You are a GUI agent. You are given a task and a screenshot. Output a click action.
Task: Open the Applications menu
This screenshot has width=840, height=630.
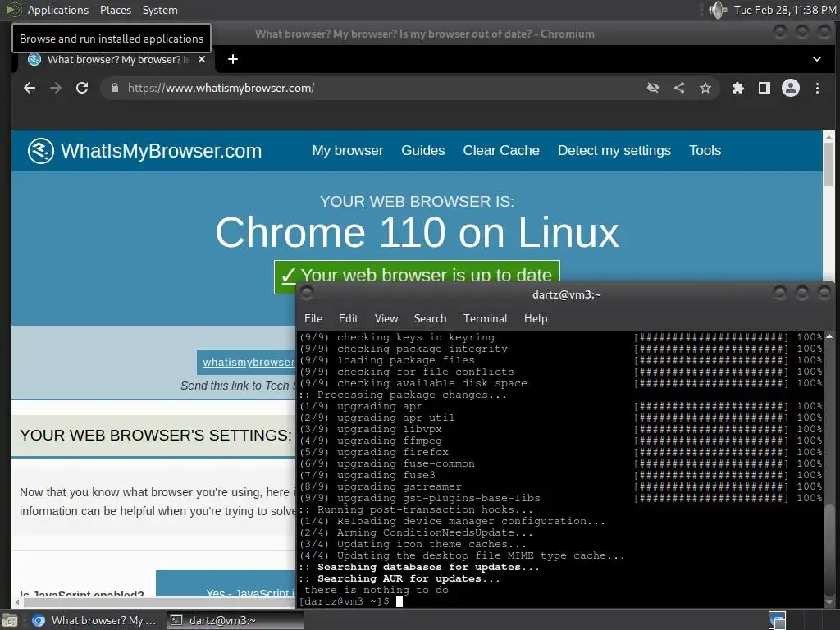(x=58, y=10)
